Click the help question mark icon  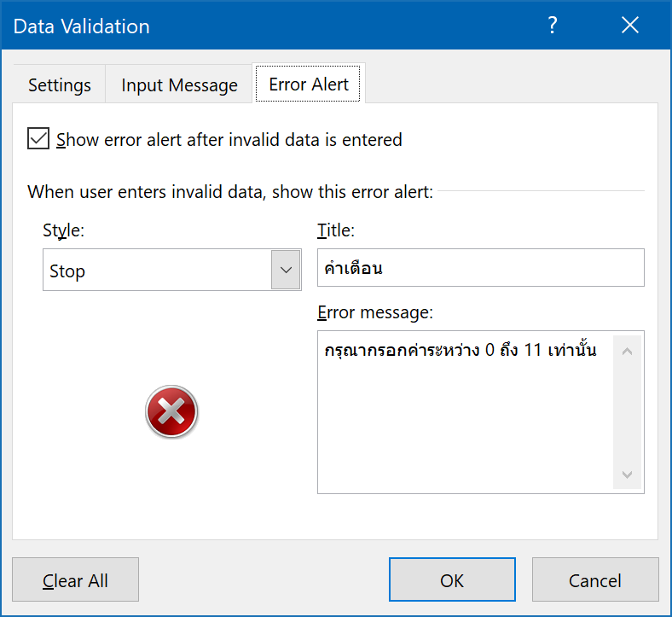(553, 25)
